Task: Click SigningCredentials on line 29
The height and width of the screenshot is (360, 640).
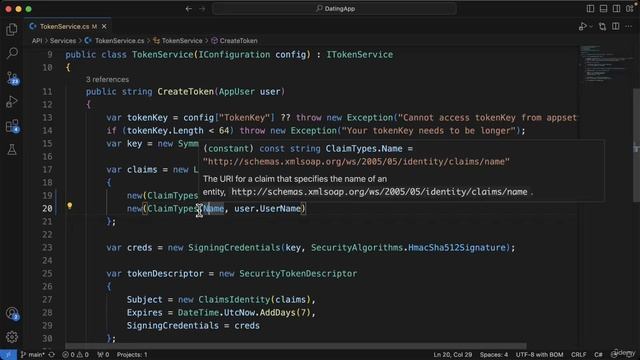Action: pos(173,326)
